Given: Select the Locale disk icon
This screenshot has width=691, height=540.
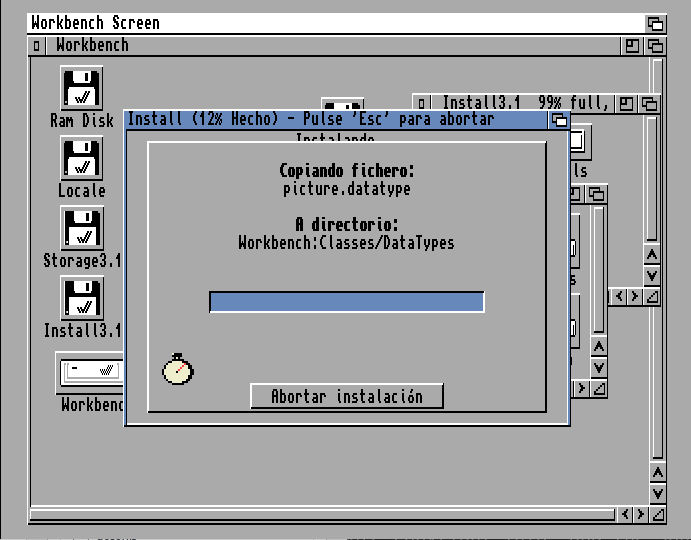Looking at the screenshot, I should pyautogui.click(x=81, y=160).
